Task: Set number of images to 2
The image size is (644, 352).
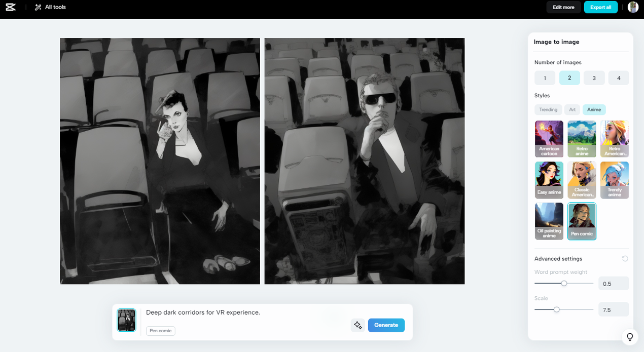Action: [569, 78]
